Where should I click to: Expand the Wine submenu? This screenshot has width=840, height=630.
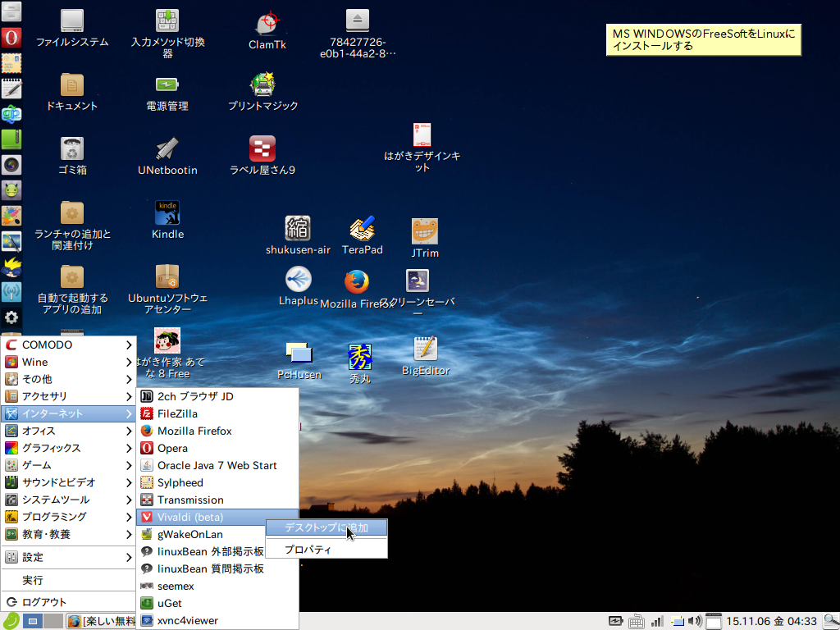[x=69, y=362]
